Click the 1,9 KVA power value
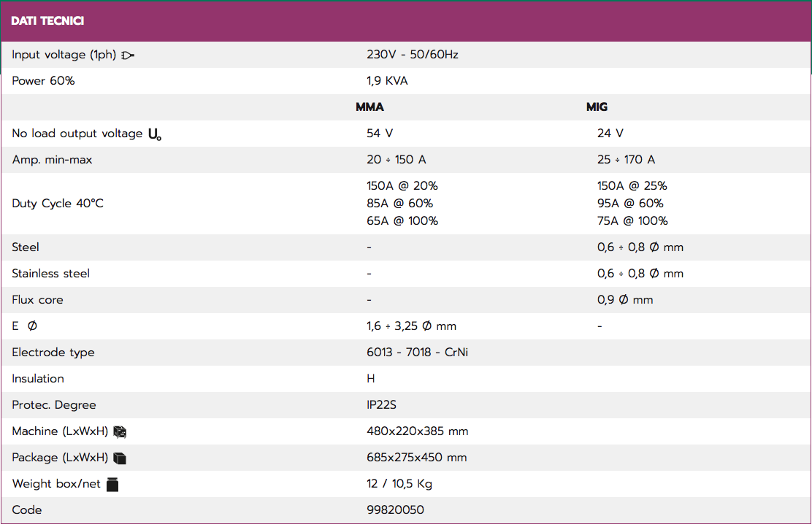 coord(387,81)
